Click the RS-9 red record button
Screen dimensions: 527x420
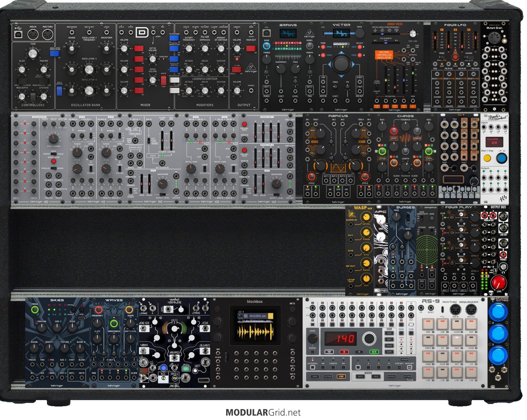(x=344, y=352)
